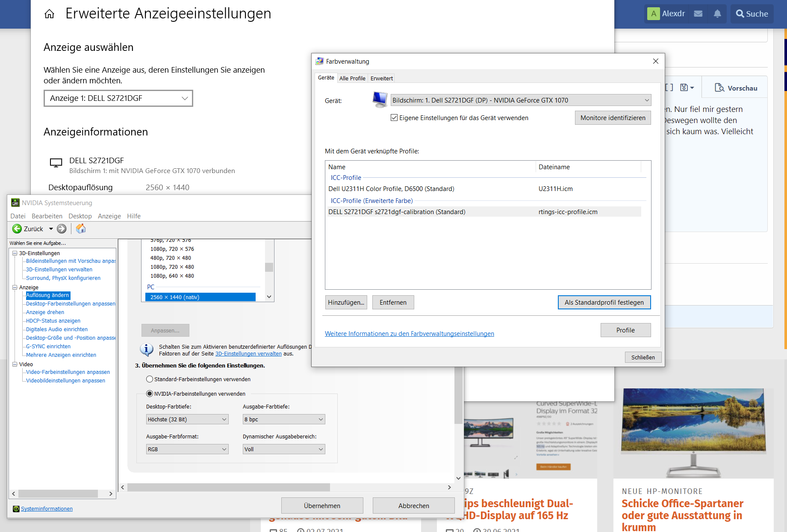Open the Ausgabe-Farbtiefe 8 bpc dropdown
The width and height of the screenshot is (787, 532).
pos(284,419)
